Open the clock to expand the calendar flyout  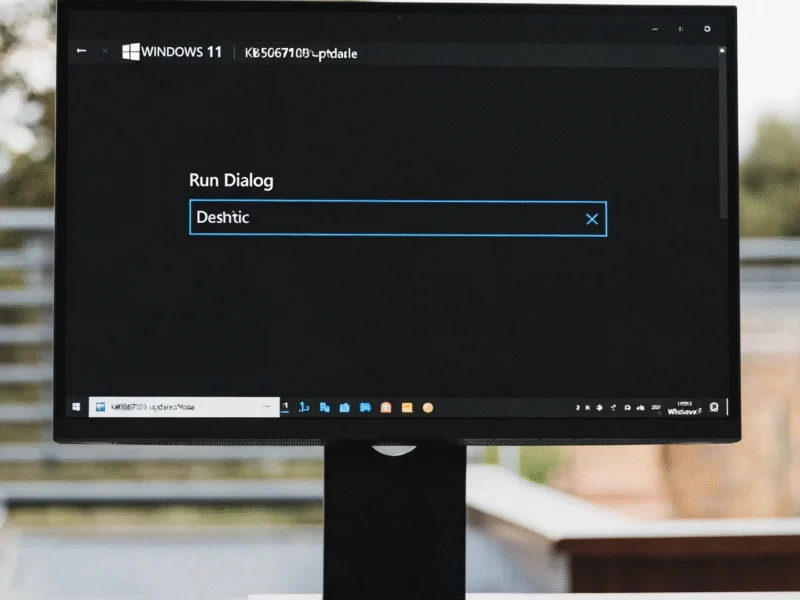pos(685,404)
